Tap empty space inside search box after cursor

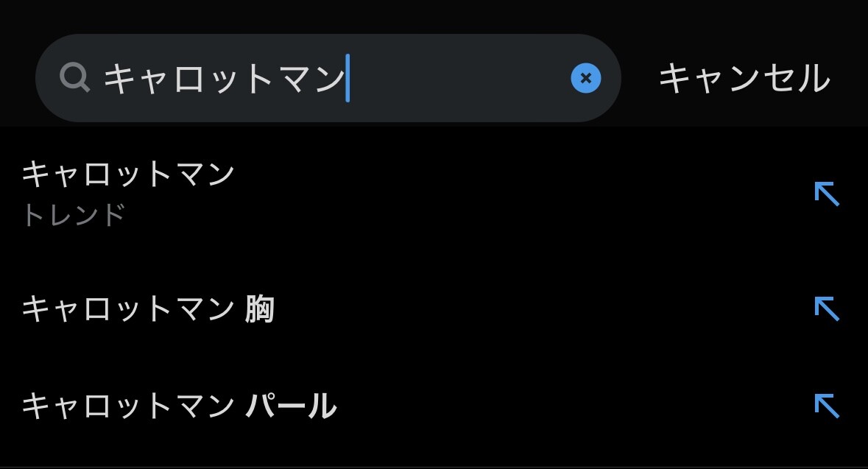pyautogui.click(x=459, y=78)
